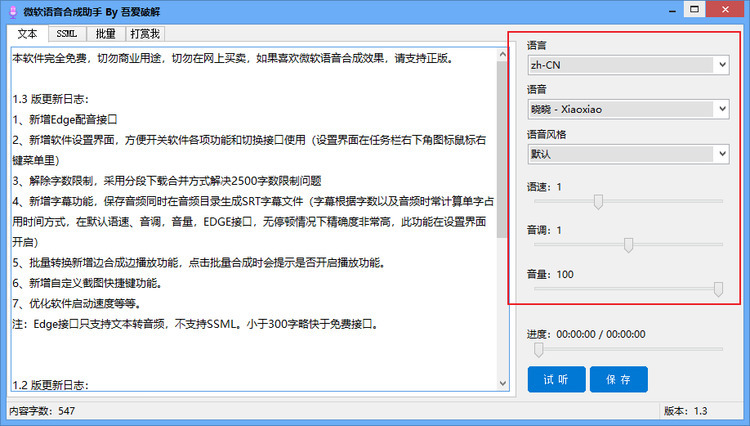Click the '音量: 100' label
This screenshot has width=750, height=426.
551,274
